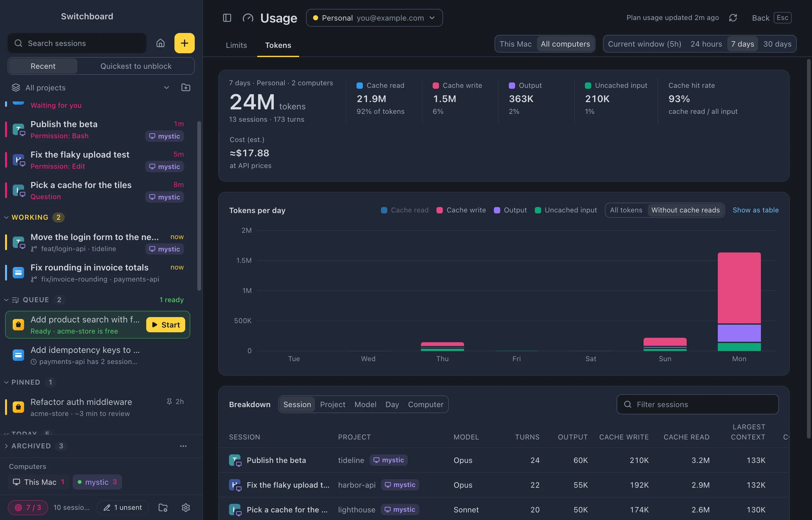812x520 pixels.
Task: Toggle Cache write legend swatch in chart
Action: coord(439,210)
